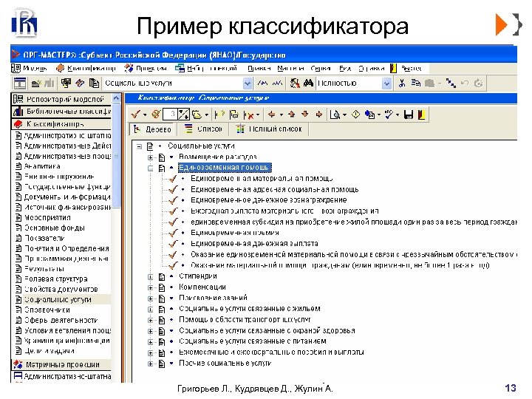
Task: Expand the Стипендии node
Action: (151, 277)
